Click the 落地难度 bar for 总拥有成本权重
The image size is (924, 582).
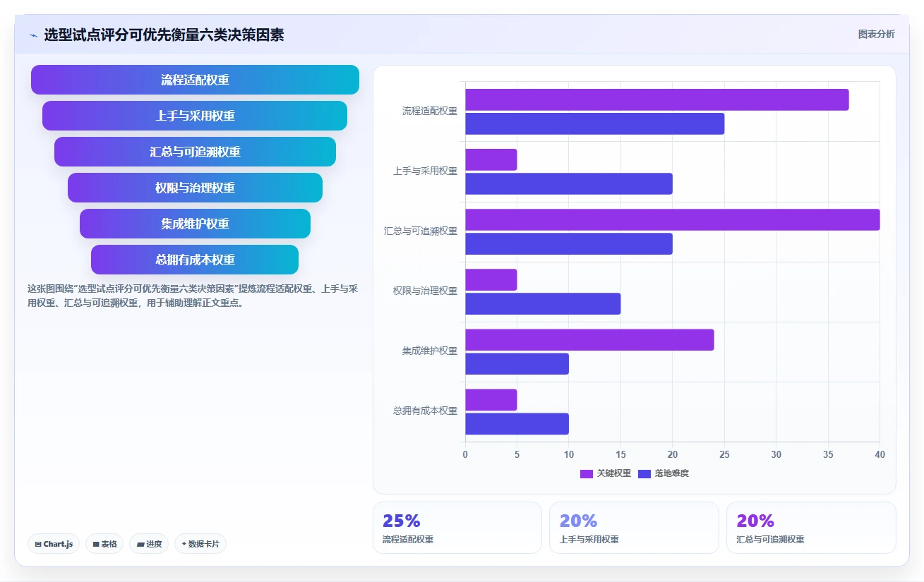[x=517, y=423]
